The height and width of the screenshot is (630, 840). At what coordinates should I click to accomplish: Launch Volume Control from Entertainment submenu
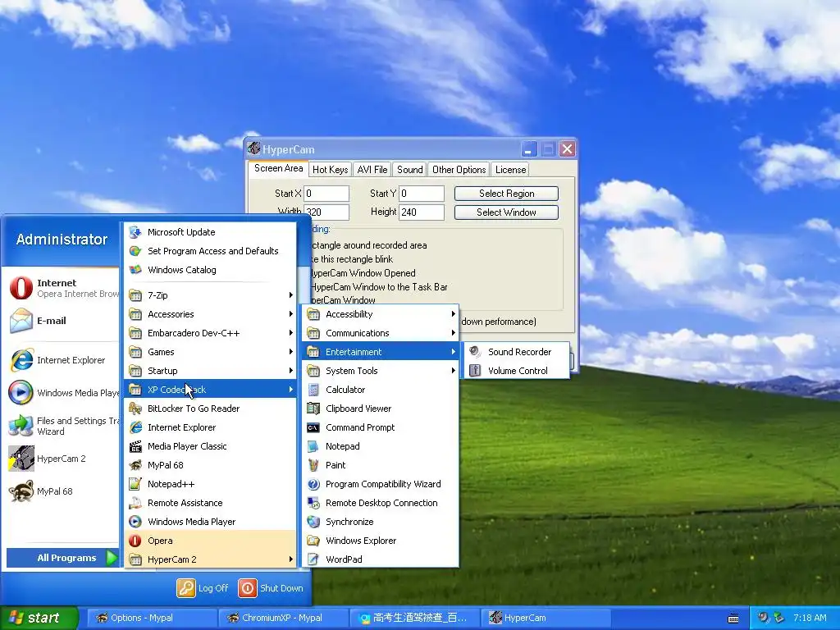click(516, 371)
